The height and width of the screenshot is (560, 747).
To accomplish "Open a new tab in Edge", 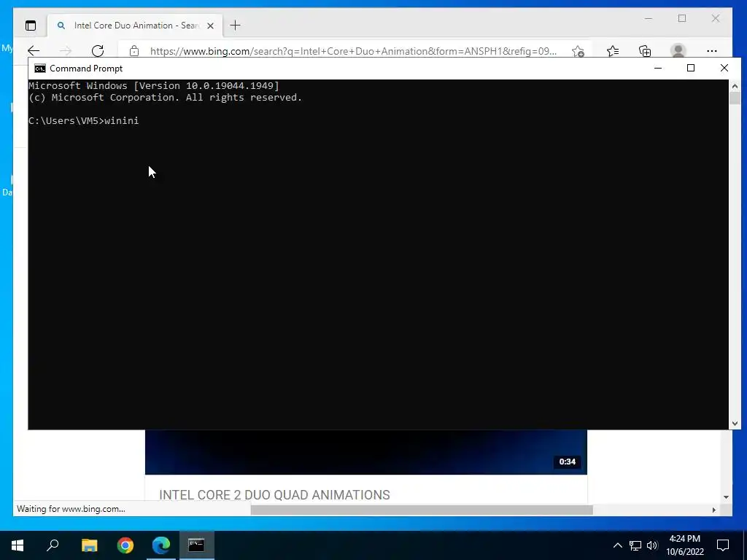I will pos(236,26).
